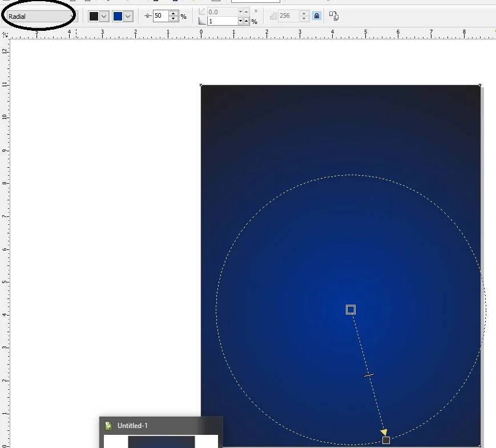This screenshot has width=496, height=448.
Task: Click the edge pad icon beside 1
Action: [202, 21]
